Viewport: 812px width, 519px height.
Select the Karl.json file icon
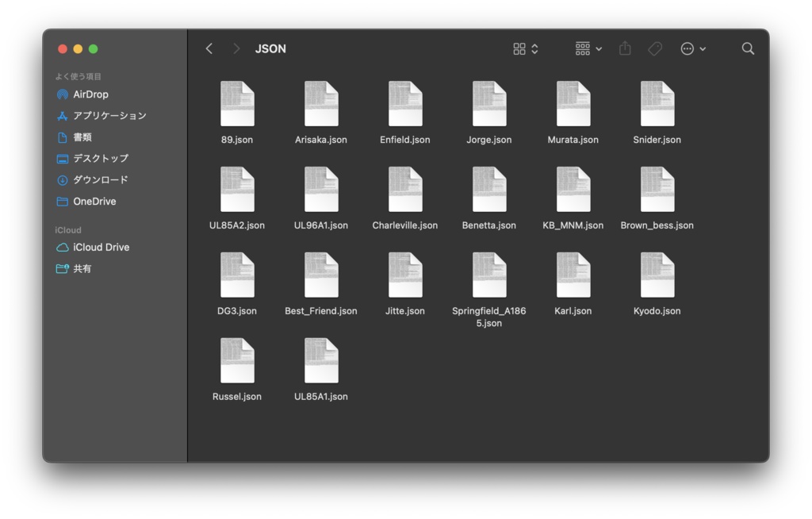coord(573,275)
